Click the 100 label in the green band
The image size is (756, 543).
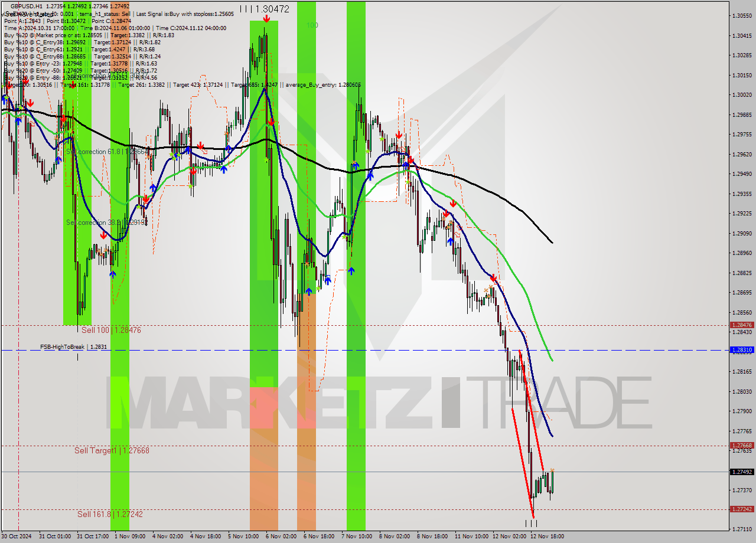(312, 25)
